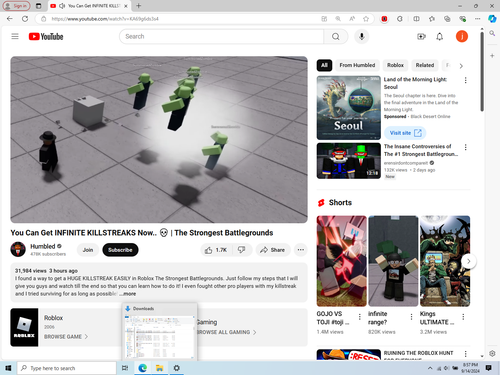The width and height of the screenshot is (500, 375).
Task: Open the orange account avatar menu
Action: pyautogui.click(x=462, y=36)
